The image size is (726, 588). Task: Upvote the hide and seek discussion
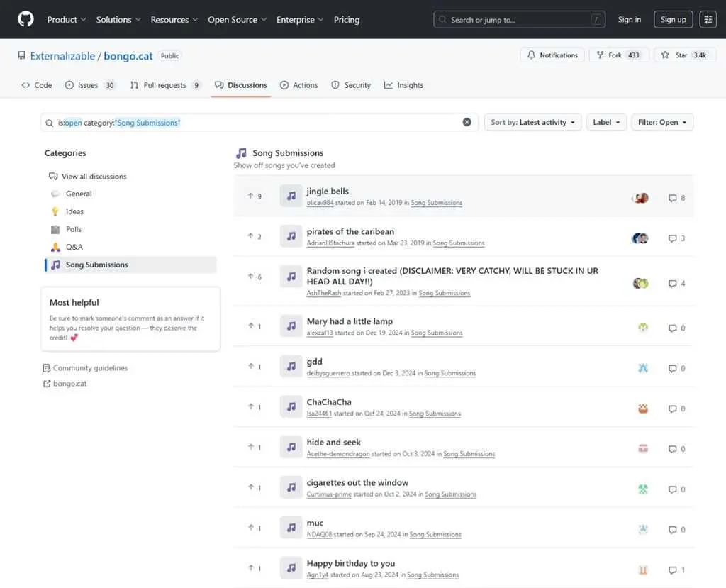pyautogui.click(x=255, y=447)
